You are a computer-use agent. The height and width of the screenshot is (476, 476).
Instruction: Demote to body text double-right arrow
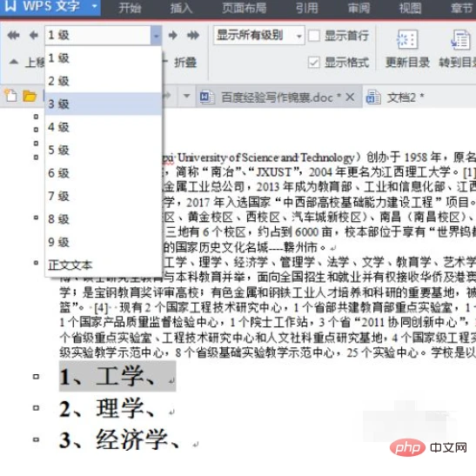(x=193, y=35)
